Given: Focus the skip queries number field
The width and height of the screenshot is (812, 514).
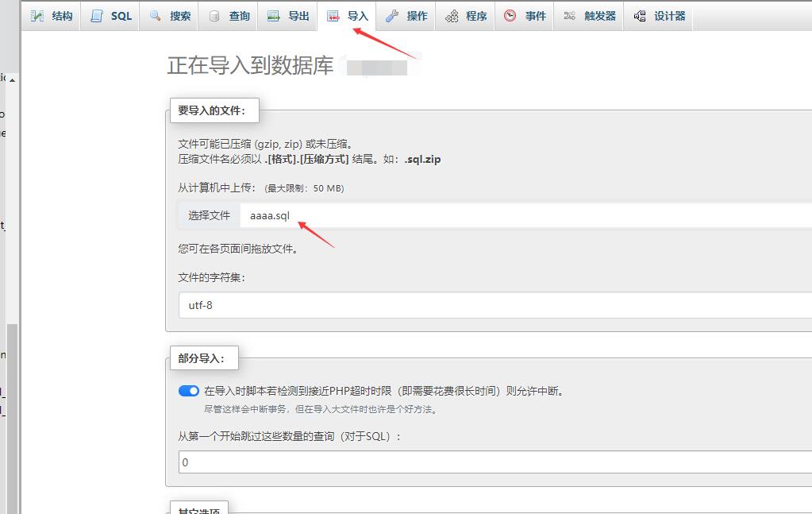Looking at the screenshot, I should click(495, 462).
